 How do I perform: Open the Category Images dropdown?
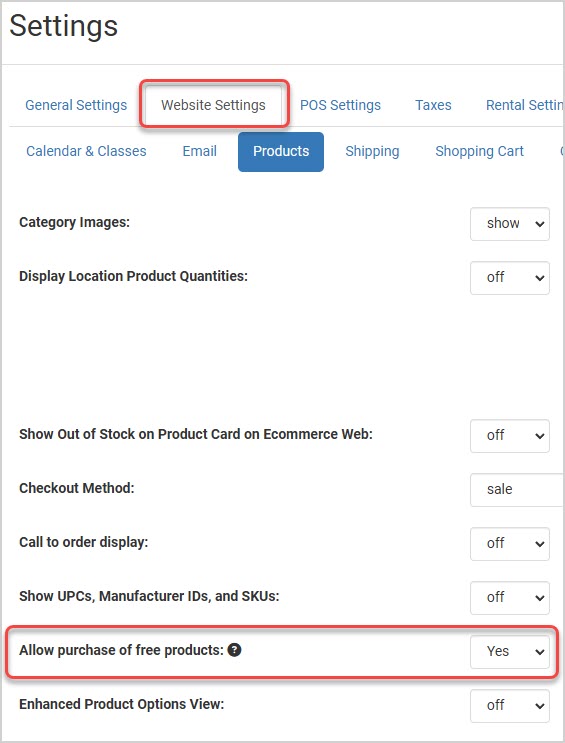pos(510,224)
